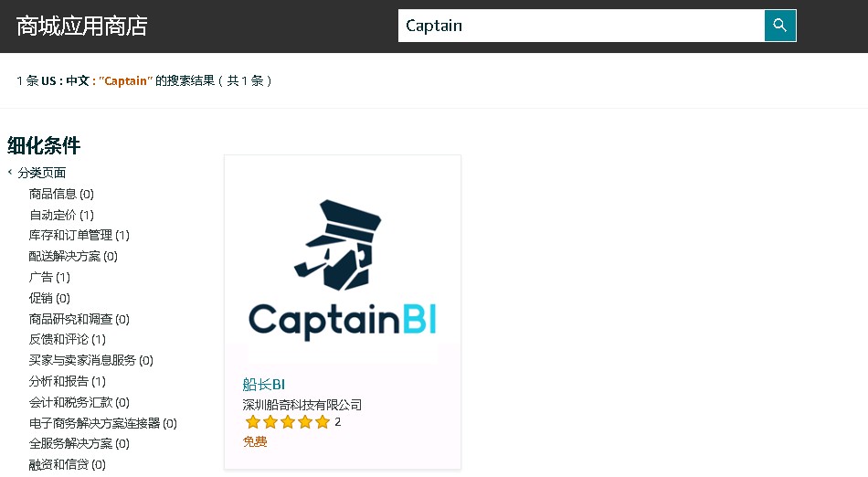The width and height of the screenshot is (868, 477).
Task: Filter by 促销 (0) category
Action: (x=49, y=298)
